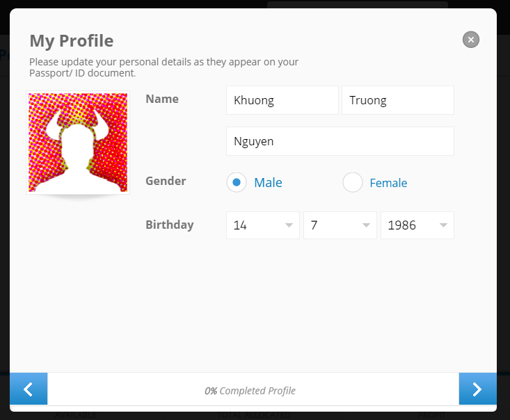Click the dropdown arrow beside day 14
This screenshot has width=510, height=420.
coord(289,225)
